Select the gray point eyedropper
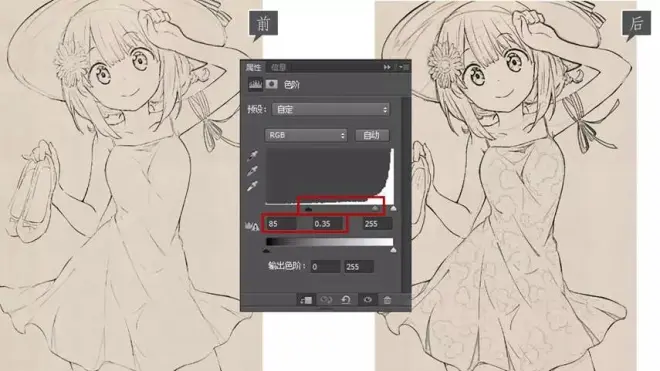Screen dimensions: 660x371 tap(253, 171)
